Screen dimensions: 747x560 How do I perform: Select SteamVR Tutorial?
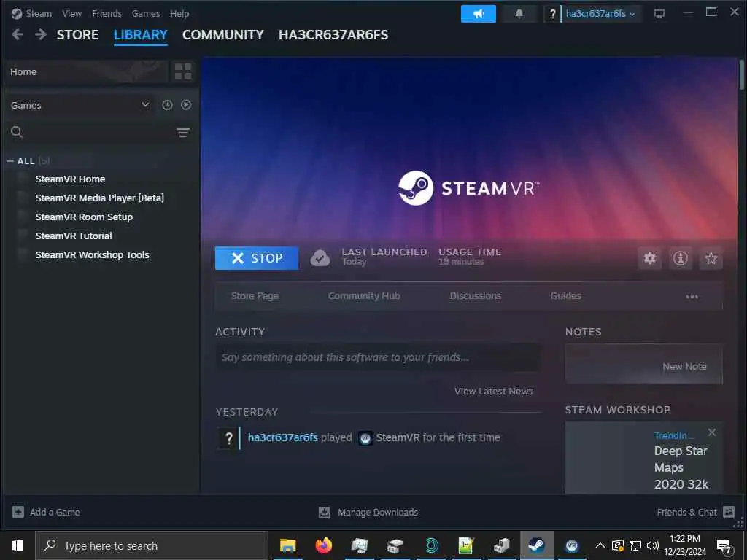coord(74,236)
